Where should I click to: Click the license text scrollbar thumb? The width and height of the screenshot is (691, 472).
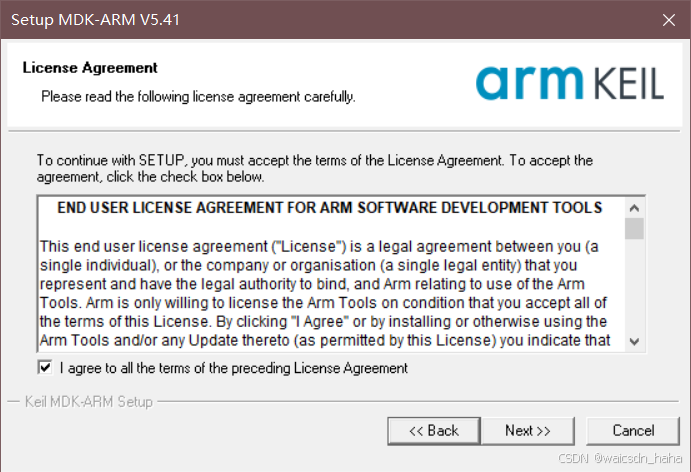634,228
